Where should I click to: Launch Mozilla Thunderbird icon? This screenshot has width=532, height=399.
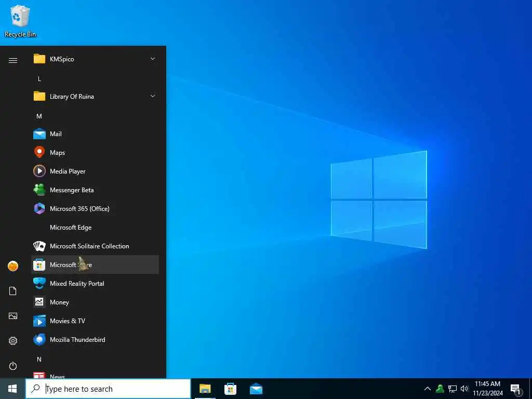point(39,339)
